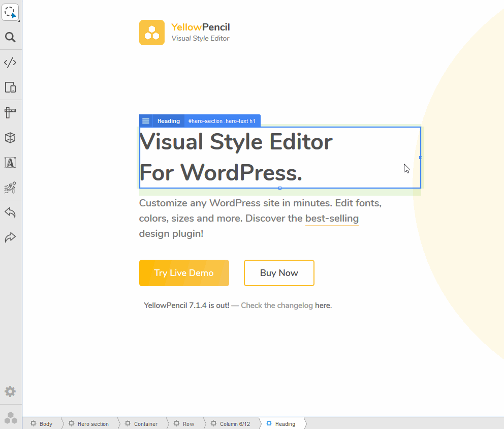Open the best-selling link
Viewport: 504px width, 429px height.
(332, 219)
